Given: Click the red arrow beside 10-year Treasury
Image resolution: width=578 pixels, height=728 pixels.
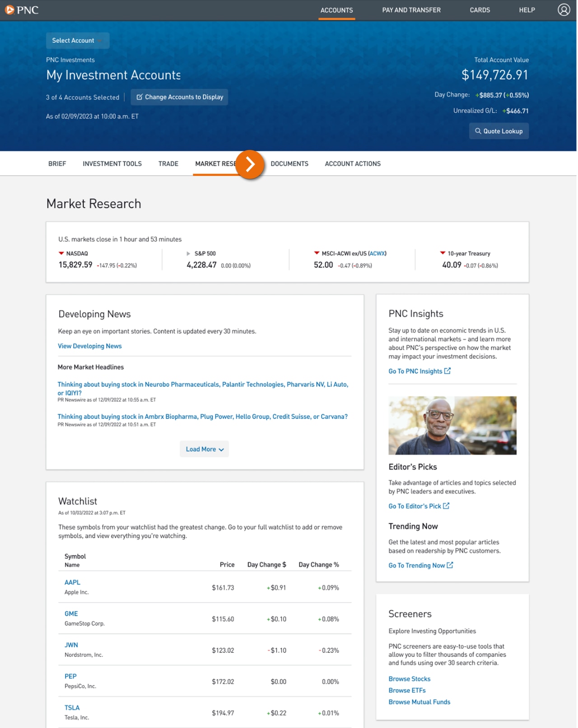Looking at the screenshot, I should [x=443, y=253].
